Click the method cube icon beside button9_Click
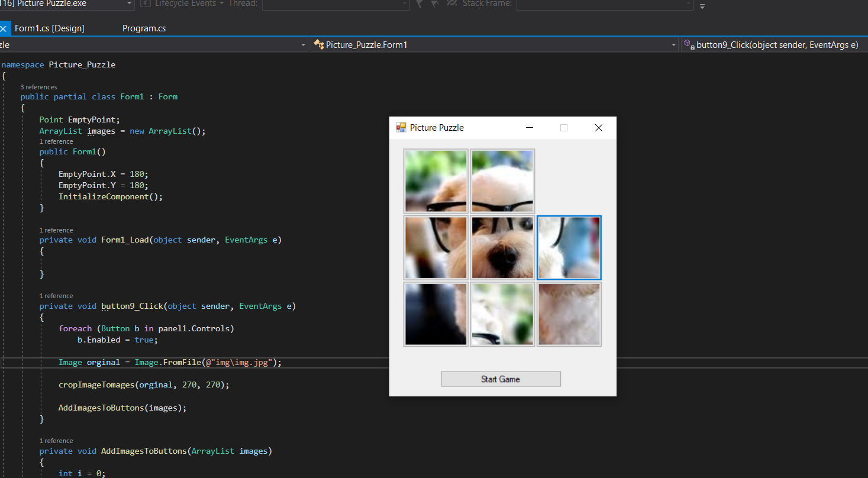Image resolution: width=868 pixels, height=478 pixels. tap(688, 44)
